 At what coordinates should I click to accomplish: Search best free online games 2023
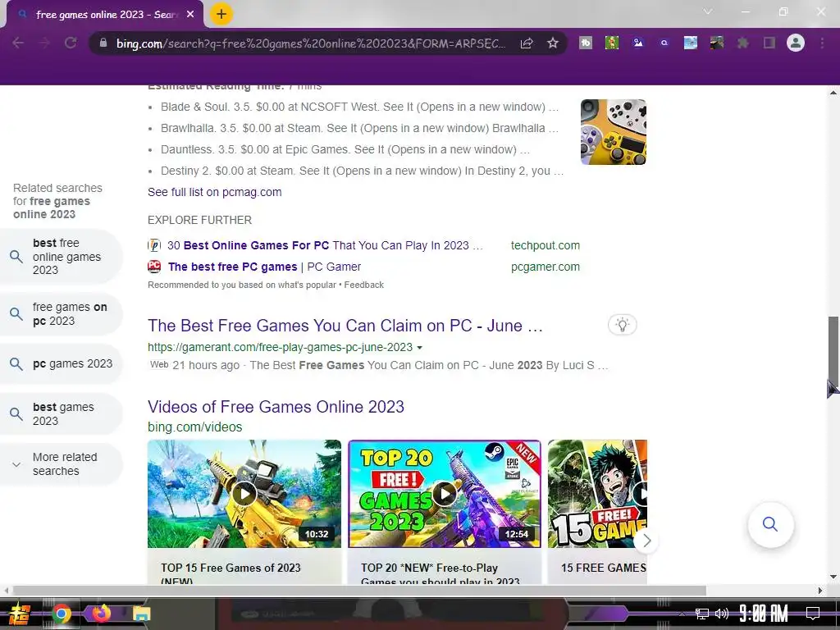61,257
